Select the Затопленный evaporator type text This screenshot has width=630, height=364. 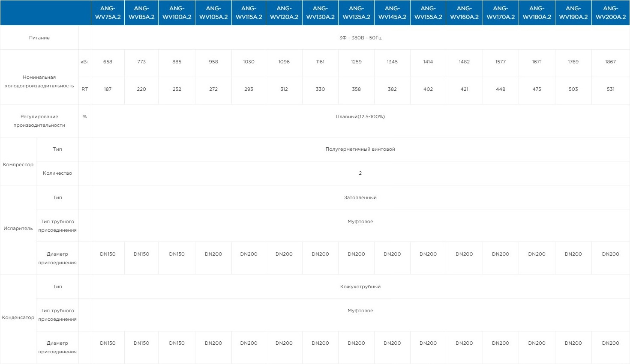tap(360, 197)
